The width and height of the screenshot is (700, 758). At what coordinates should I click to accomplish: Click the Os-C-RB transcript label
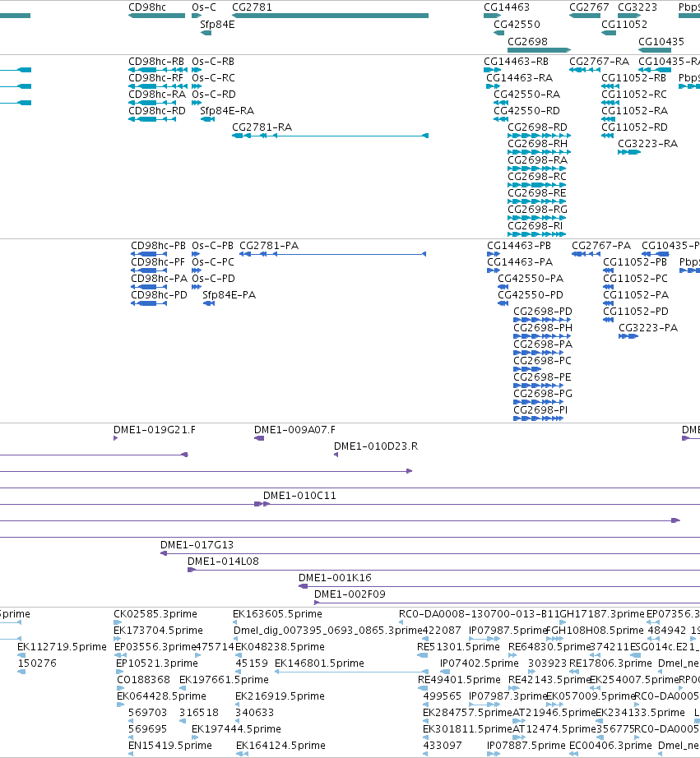[x=213, y=62]
